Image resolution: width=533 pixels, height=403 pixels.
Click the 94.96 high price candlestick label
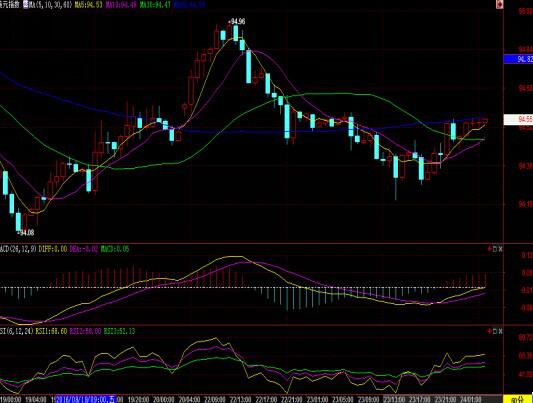pyautogui.click(x=236, y=21)
